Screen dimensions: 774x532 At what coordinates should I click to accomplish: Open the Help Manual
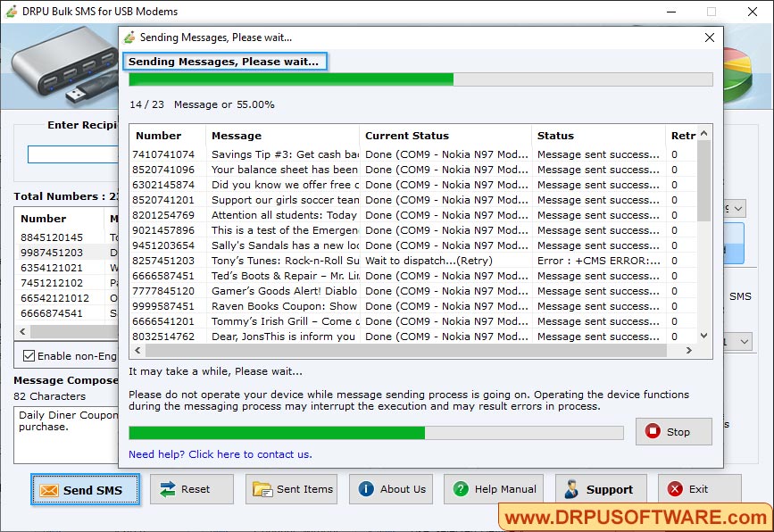(494, 489)
